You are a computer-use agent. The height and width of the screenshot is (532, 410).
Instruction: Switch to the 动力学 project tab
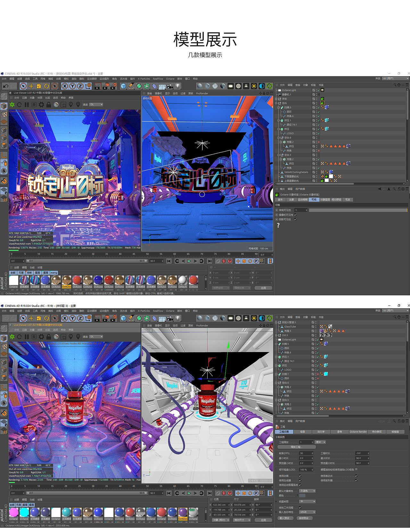321,432
